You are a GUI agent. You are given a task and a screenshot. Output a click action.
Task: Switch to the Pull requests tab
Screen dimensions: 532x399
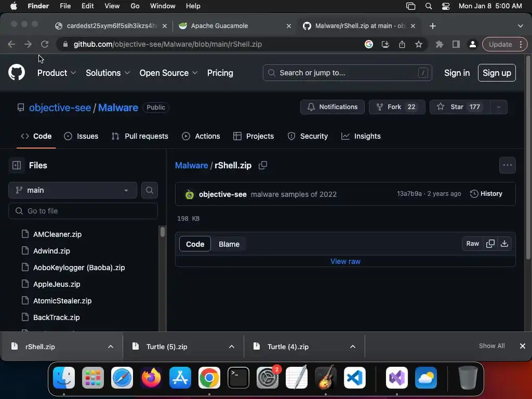pyautogui.click(x=140, y=136)
